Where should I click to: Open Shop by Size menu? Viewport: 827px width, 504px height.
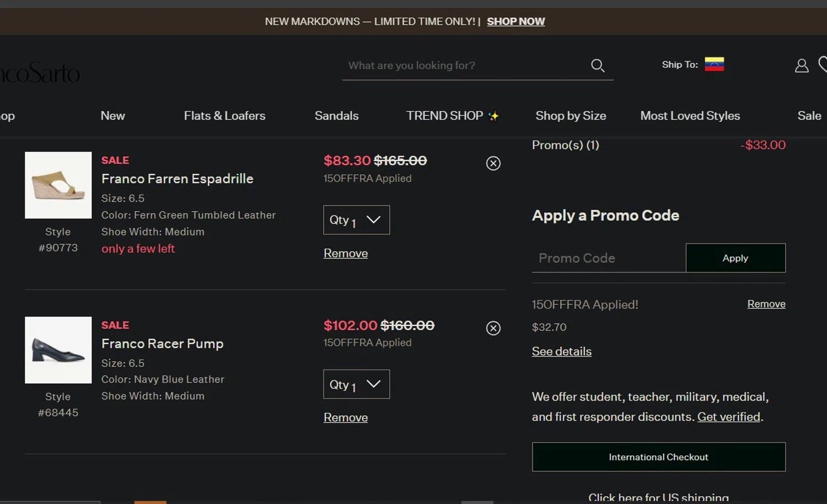pyautogui.click(x=571, y=116)
